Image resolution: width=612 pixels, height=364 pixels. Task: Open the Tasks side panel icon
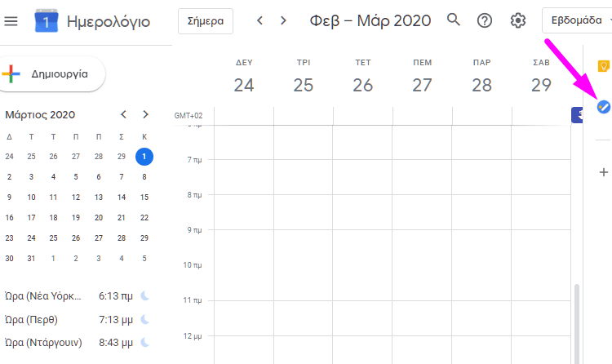point(603,107)
